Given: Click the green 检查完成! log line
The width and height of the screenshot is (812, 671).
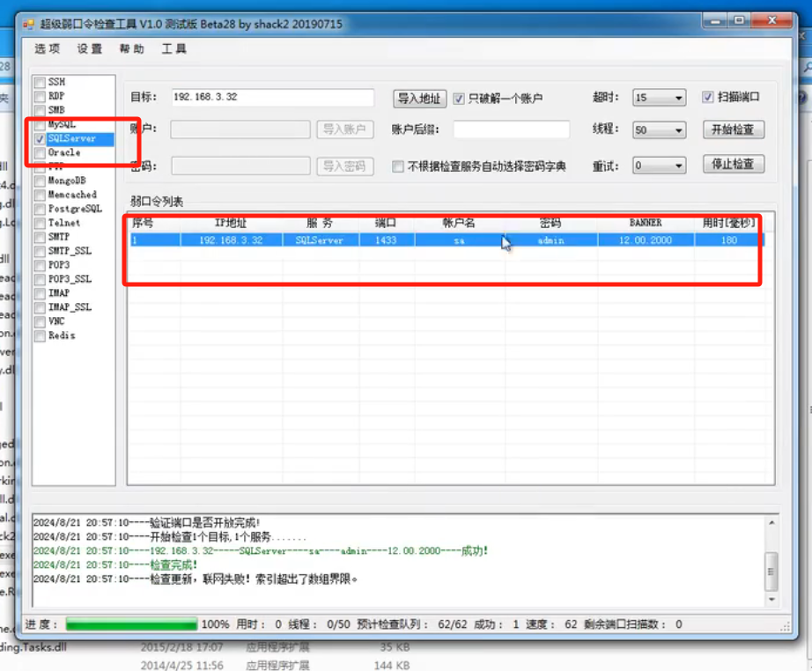Looking at the screenshot, I should (115, 564).
